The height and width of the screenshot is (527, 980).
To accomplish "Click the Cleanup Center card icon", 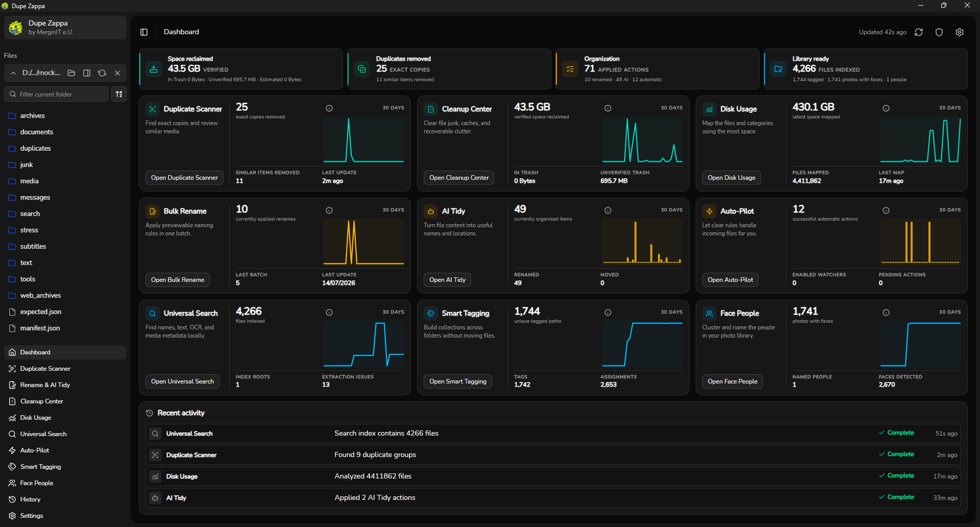I will (x=431, y=109).
